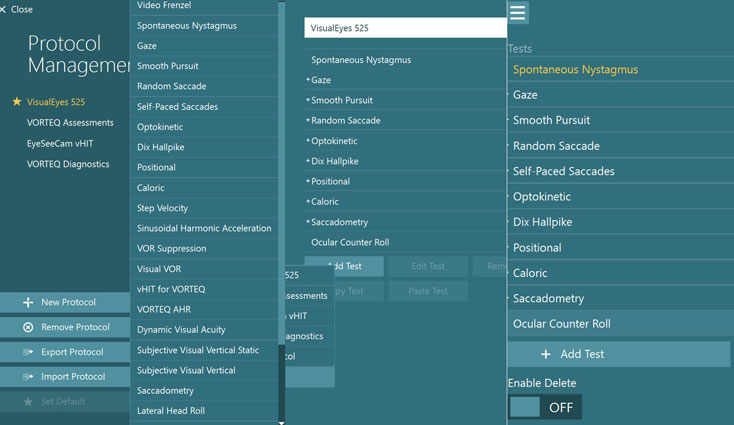The height and width of the screenshot is (425, 734).
Task: Select Saccadometry in right Tests list
Action: (621, 299)
